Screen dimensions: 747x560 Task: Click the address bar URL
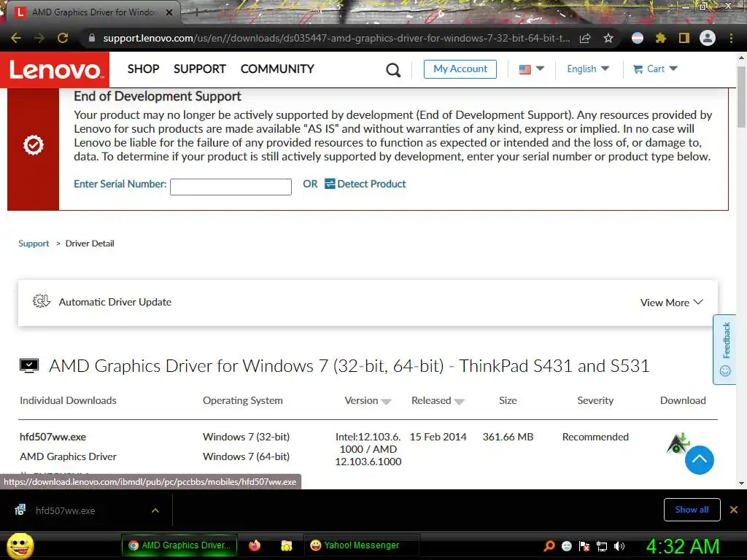[336, 38]
